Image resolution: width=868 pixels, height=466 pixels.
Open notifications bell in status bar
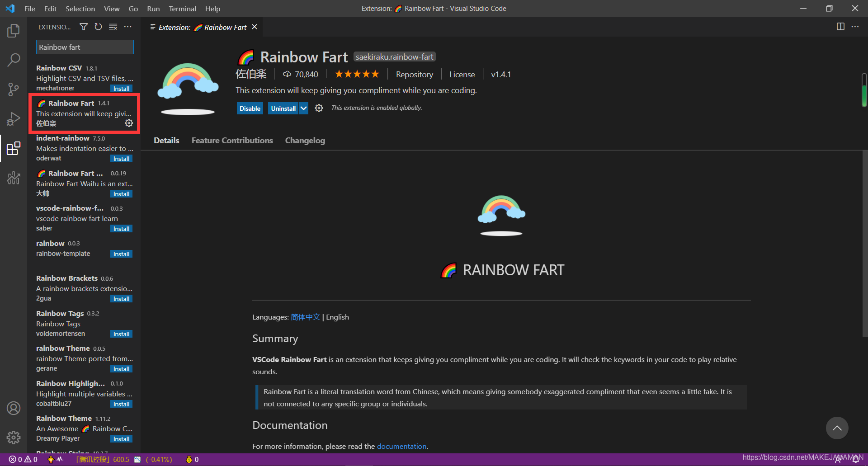pyautogui.click(x=856, y=460)
